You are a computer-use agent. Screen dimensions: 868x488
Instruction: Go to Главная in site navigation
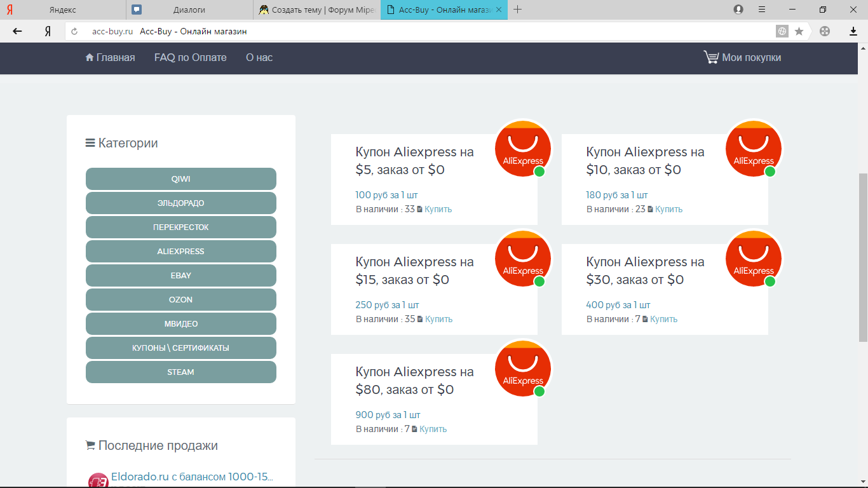[x=110, y=57]
